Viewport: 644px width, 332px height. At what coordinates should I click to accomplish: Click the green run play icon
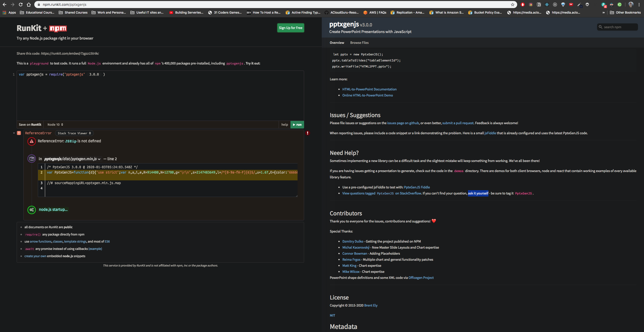coord(294,124)
